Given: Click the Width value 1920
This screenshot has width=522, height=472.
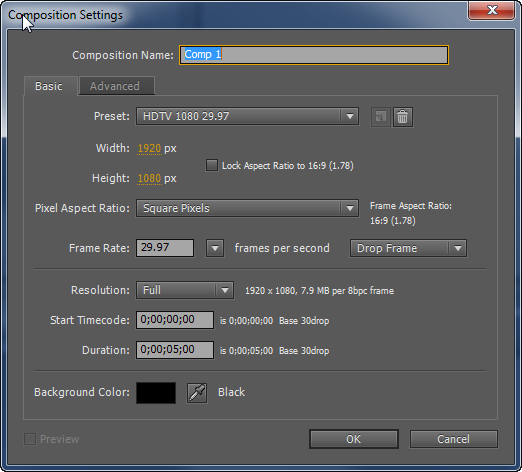Looking at the screenshot, I should [149, 148].
